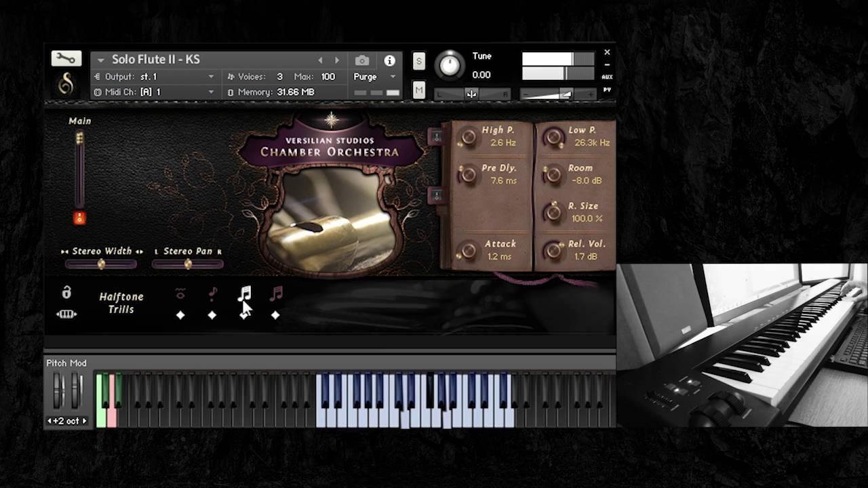Image resolution: width=868 pixels, height=488 pixels.
Task: Toggle the AUX sends view
Action: click(x=607, y=77)
